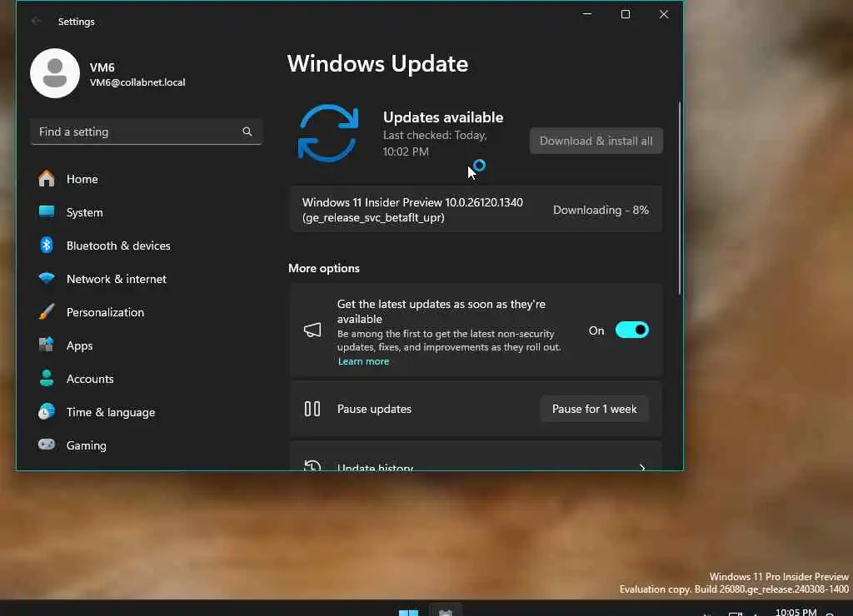
Task: Click the Find a setting search box
Action: [x=146, y=132]
